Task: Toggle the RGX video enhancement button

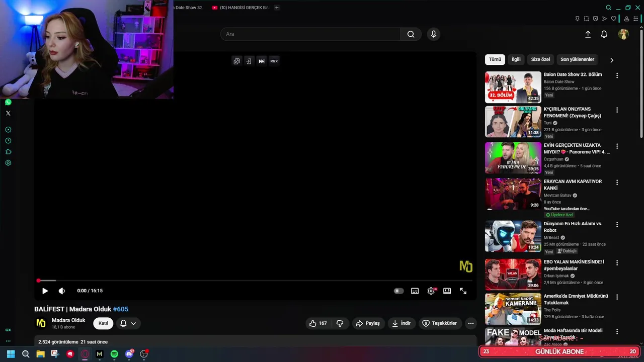Action: coord(274,61)
